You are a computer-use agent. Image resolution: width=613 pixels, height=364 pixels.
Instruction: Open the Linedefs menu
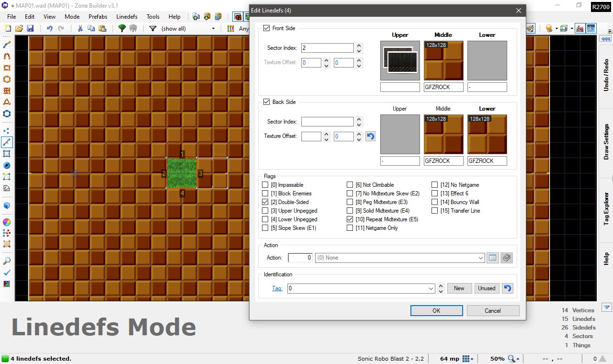pos(127,17)
